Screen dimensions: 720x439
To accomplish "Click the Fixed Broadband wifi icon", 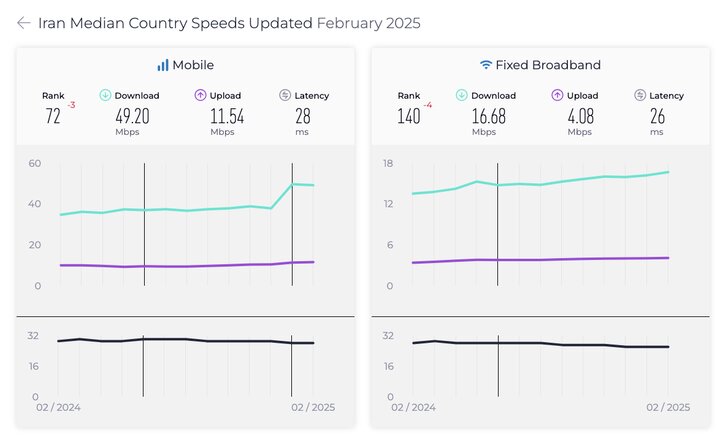I will click(x=486, y=65).
